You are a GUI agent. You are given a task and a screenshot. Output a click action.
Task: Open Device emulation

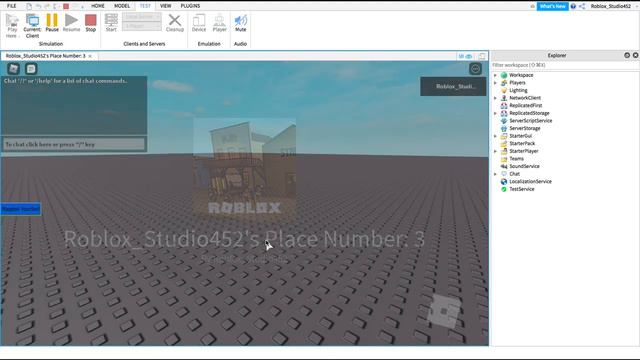click(x=199, y=22)
